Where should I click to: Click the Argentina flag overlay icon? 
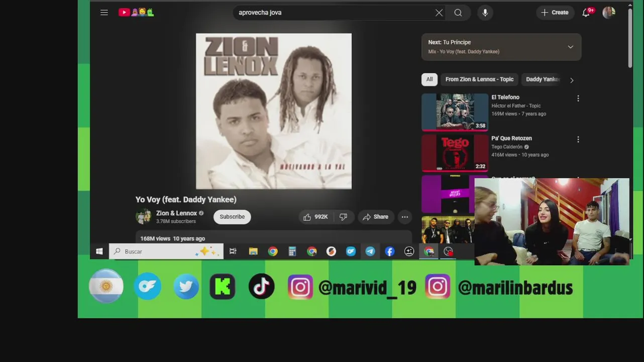point(106,286)
